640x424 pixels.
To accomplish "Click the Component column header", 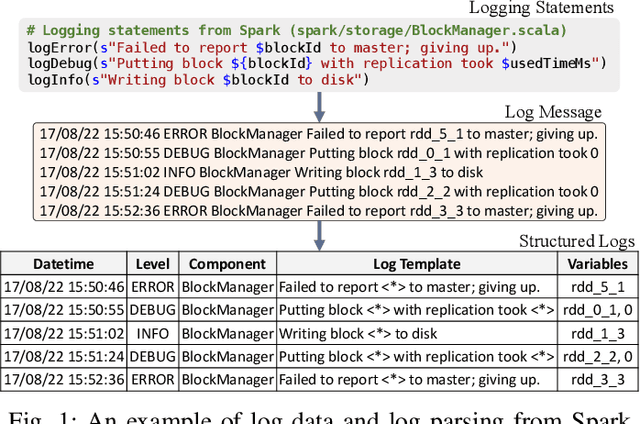I will (227, 264).
